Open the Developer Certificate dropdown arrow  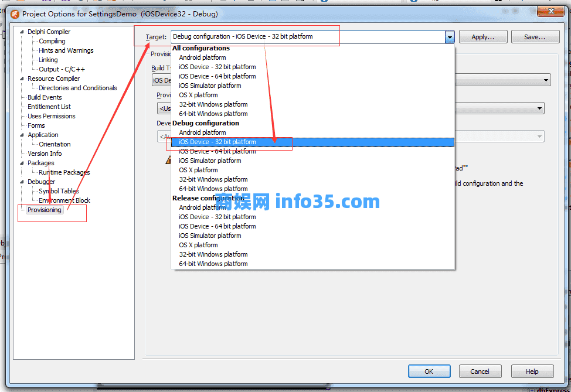tap(539, 137)
